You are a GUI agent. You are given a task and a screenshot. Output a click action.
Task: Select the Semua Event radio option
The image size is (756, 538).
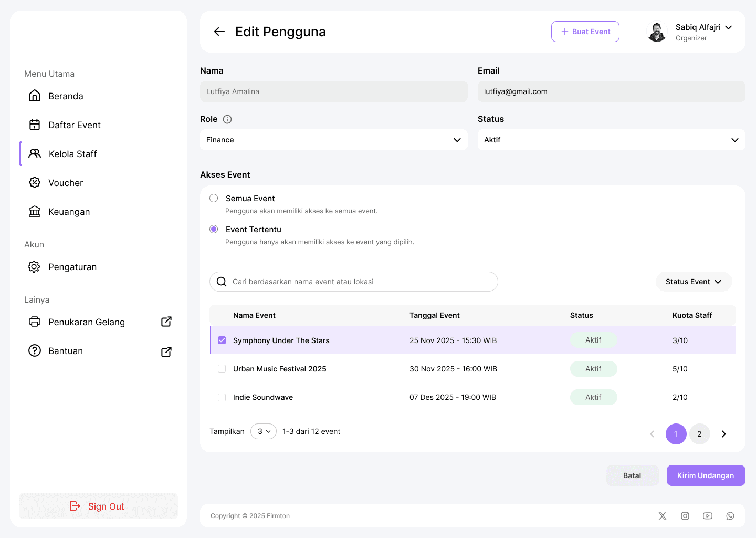[214, 198]
